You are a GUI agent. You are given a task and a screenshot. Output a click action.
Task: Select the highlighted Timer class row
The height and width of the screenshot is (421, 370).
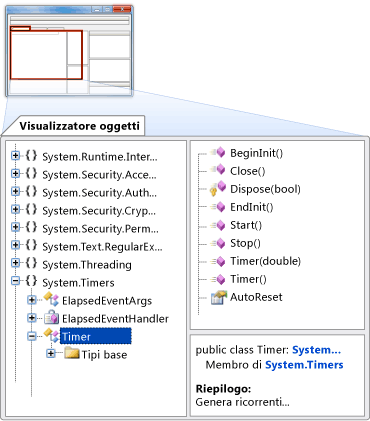pos(96,336)
